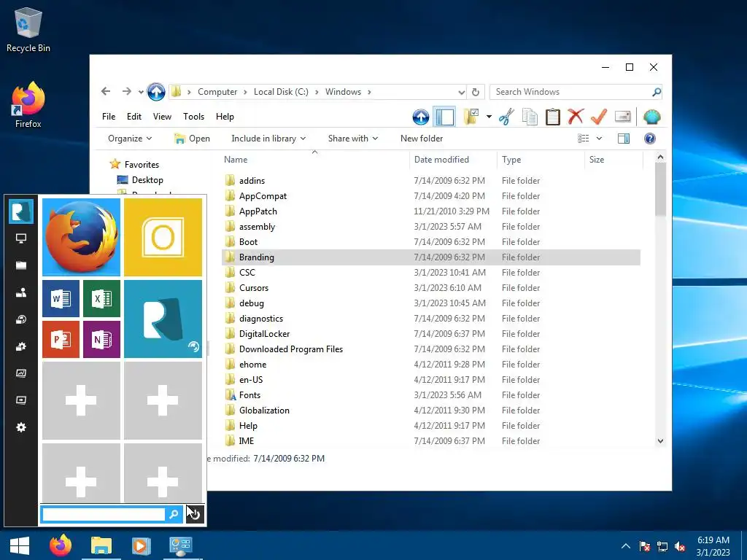Click the power button in start menu
This screenshot has height=560, width=747.
(195, 514)
